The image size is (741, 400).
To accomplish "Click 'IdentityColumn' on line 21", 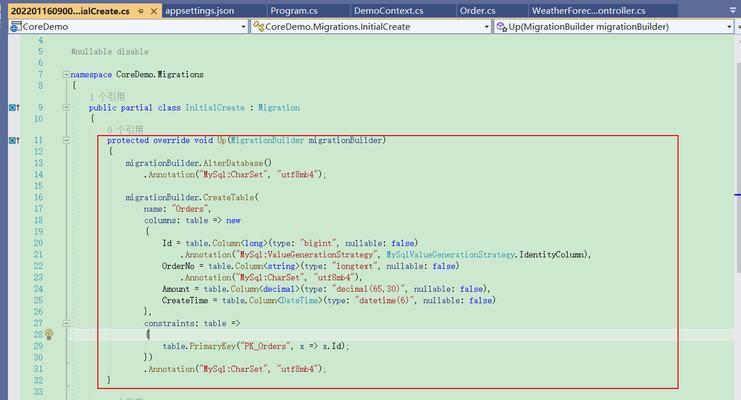I will click(551, 255).
